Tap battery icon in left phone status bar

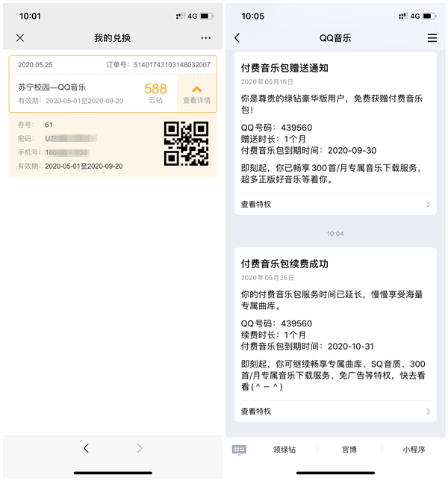(207, 16)
